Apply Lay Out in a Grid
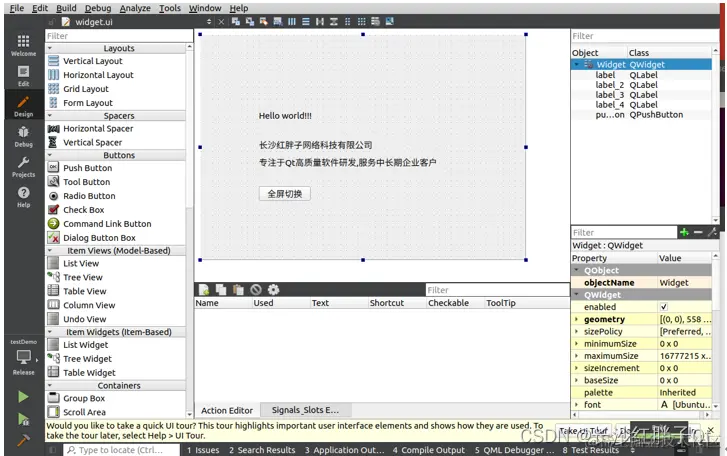The height and width of the screenshot is (456, 727). pos(361,21)
